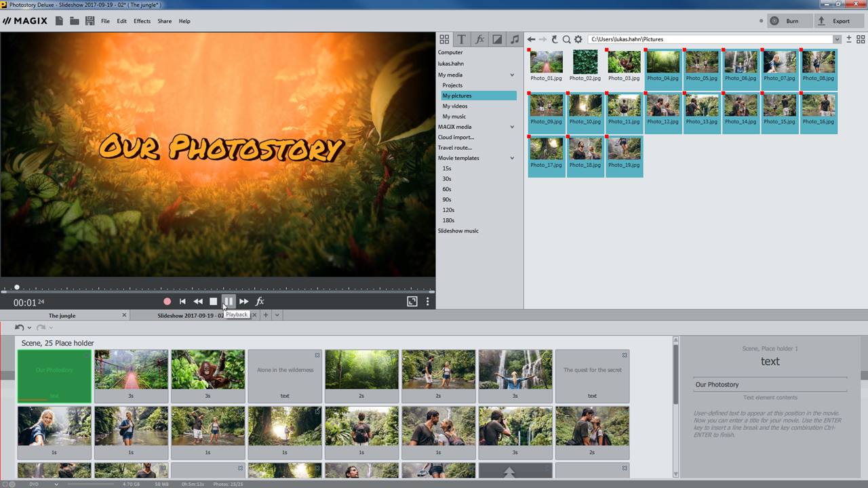Click the text element contents field
This screenshot has width=868, height=488.
(770, 384)
